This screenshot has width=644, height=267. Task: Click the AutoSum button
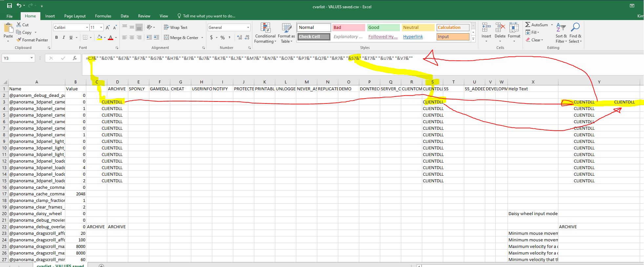pos(536,25)
